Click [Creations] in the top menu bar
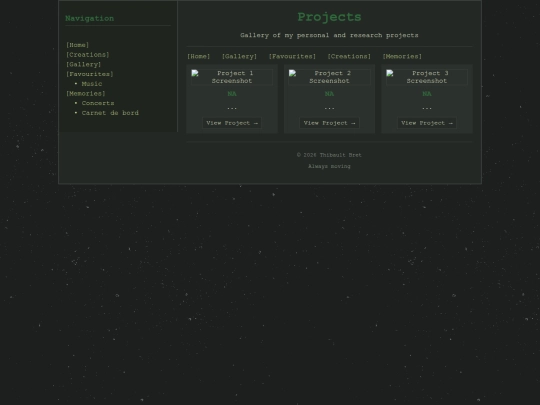This screenshot has width=540, height=405. tap(349, 56)
